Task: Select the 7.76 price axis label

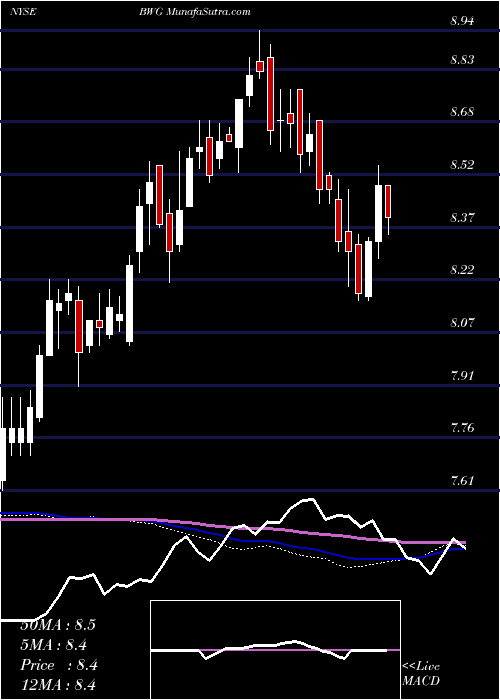Action: [462, 428]
